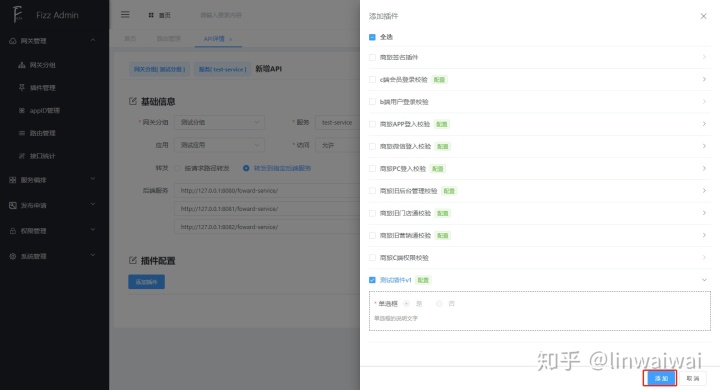This screenshot has width=720, height=390.
Task: Expand the 商旅旧门店通校验 row arrow
Action: 704,213
